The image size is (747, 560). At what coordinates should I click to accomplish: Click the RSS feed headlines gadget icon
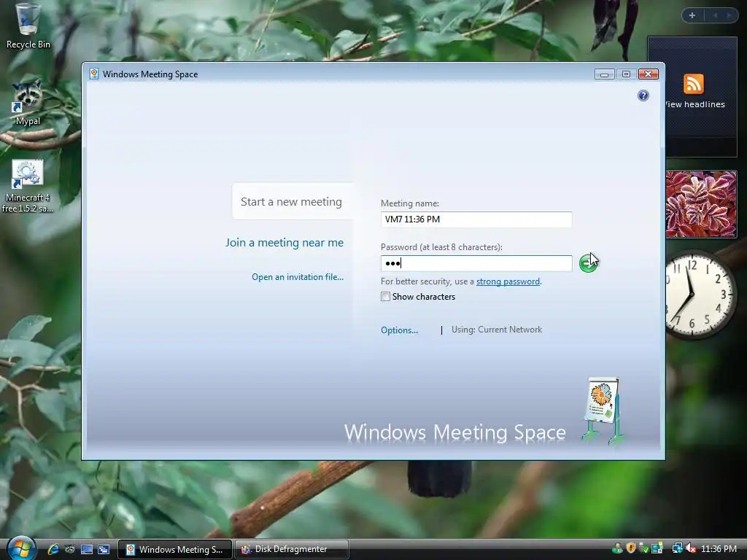pyautogui.click(x=693, y=84)
